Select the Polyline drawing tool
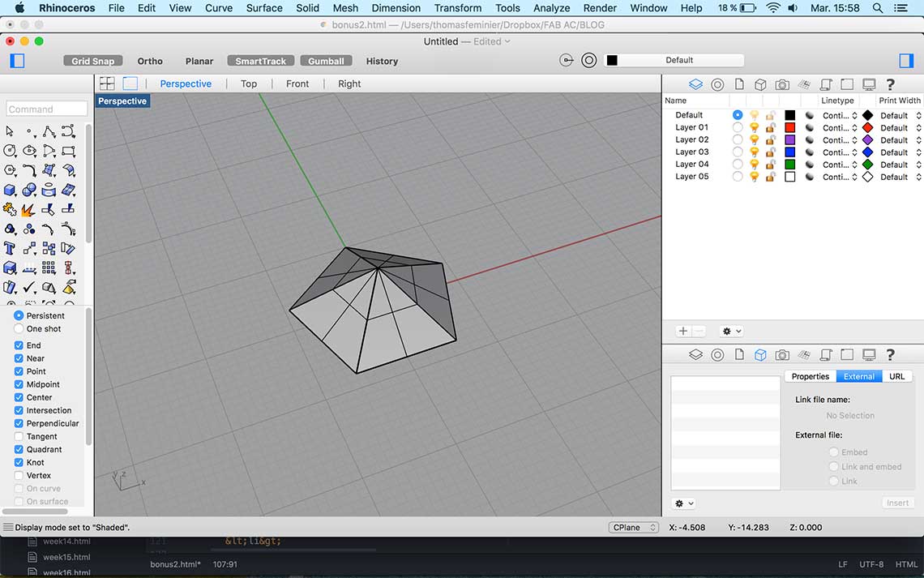 pyautogui.click(x=49, y=131)
